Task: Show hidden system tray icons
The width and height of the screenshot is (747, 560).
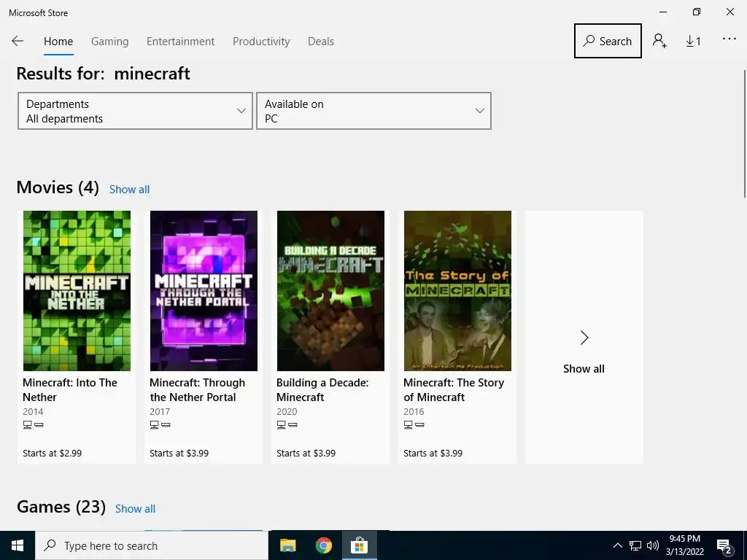Action: coord(617,545)
